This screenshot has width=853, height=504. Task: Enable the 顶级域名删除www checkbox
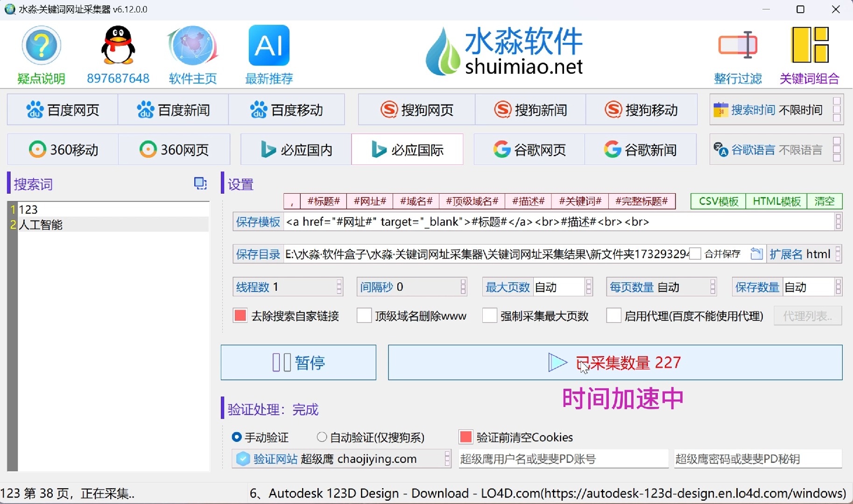364,316
